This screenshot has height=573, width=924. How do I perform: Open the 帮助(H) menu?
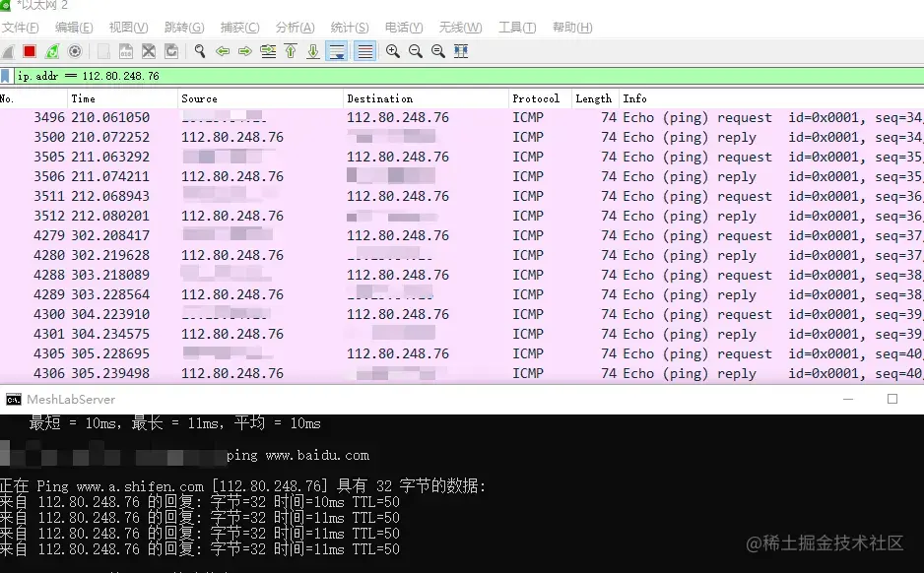click(x=572, y=28)
